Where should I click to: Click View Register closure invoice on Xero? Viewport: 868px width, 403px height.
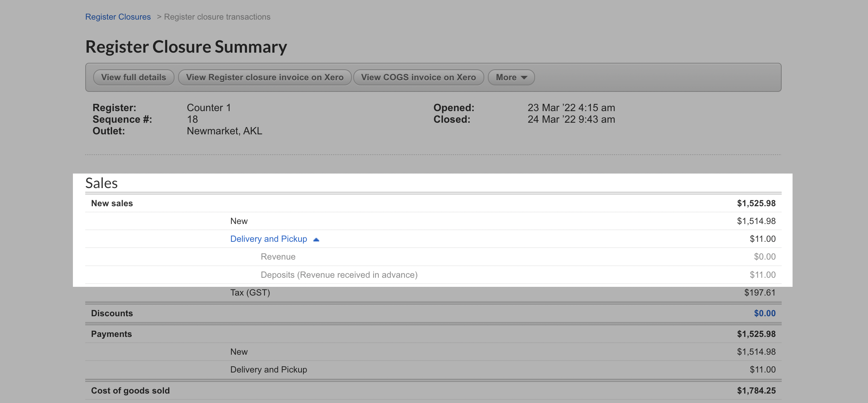point(264,77)
